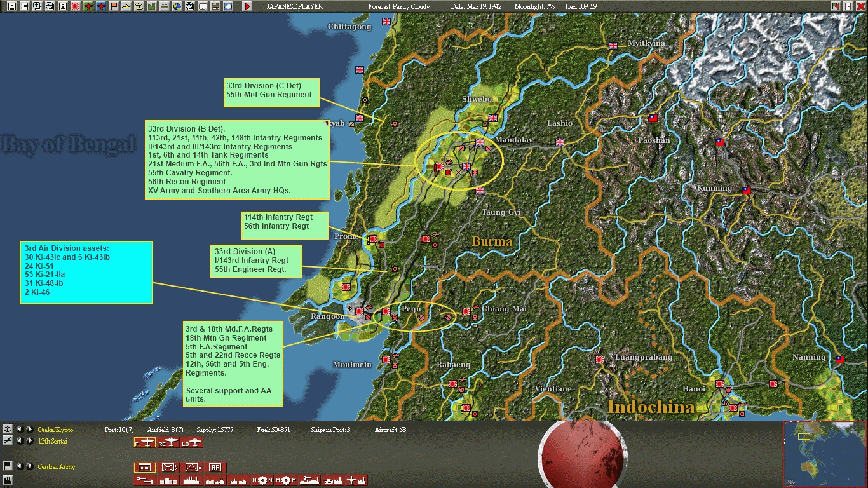Click the Japanese flag base at Moulmein
This screenshot has width=868, height=488.
385,360
